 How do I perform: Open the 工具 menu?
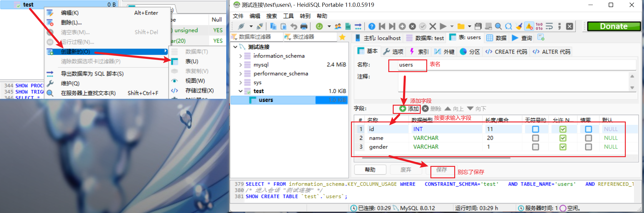pyautogui.click(x=288, y=16)
